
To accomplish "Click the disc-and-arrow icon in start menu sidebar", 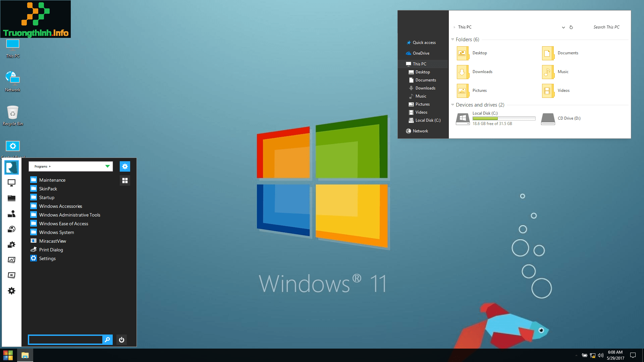I will point(11,229).
